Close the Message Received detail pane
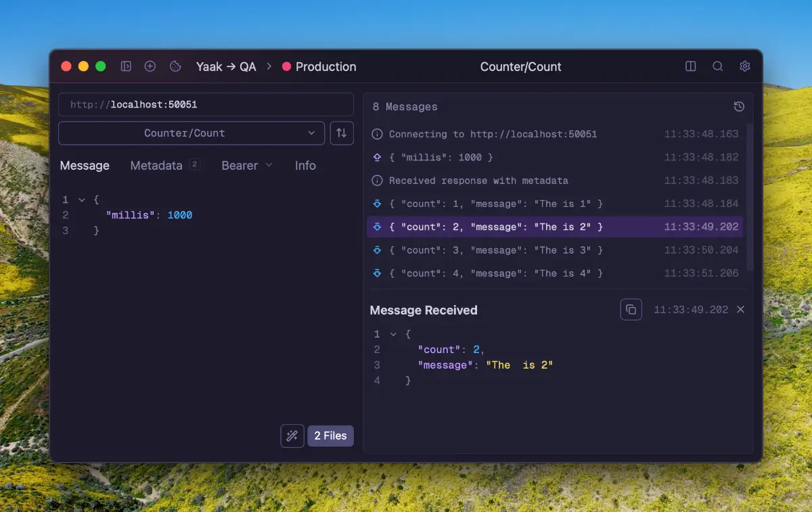Screen dimensions: 812x512 click(740, 310)
